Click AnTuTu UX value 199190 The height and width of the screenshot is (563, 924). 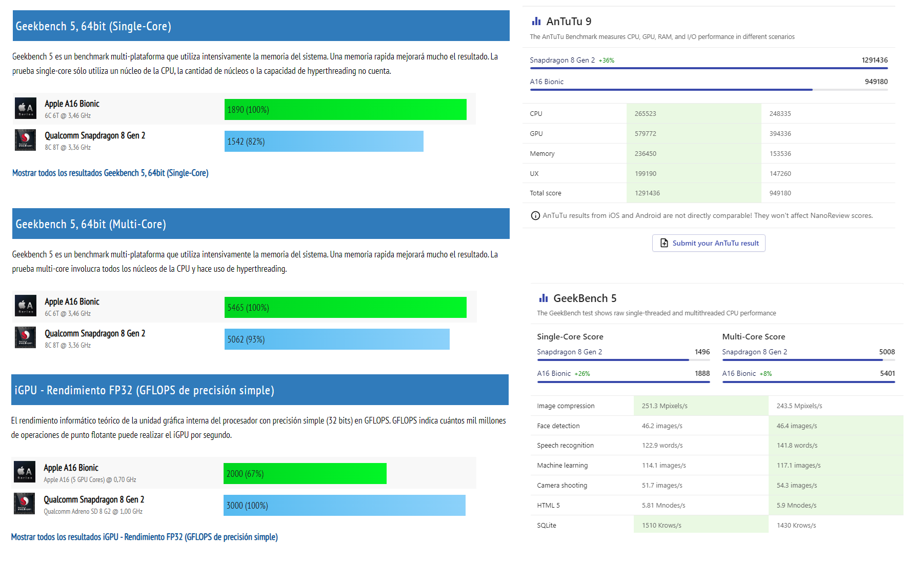(646, 174)
